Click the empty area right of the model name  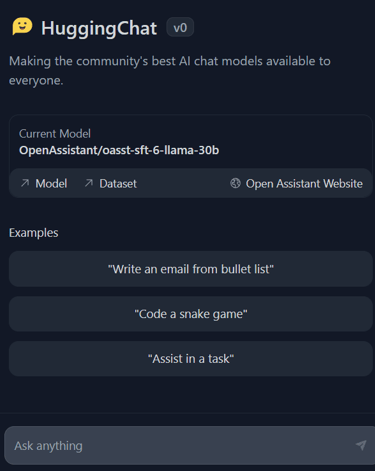(x=293, y=150)
